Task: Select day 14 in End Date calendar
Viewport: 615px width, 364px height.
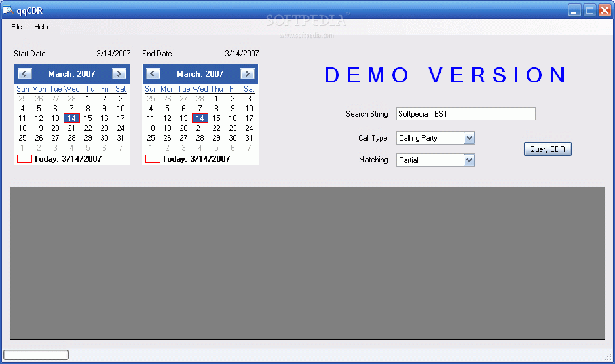Action: [200, 118]
